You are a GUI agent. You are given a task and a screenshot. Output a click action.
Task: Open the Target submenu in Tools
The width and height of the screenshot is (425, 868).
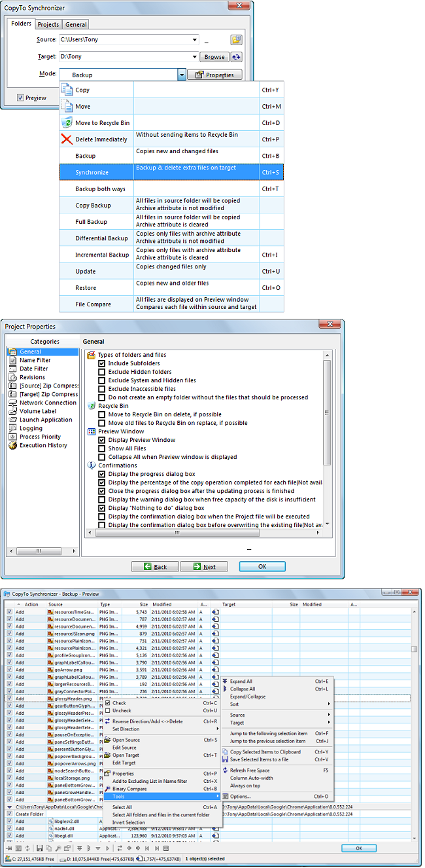(x=278, y=723)
